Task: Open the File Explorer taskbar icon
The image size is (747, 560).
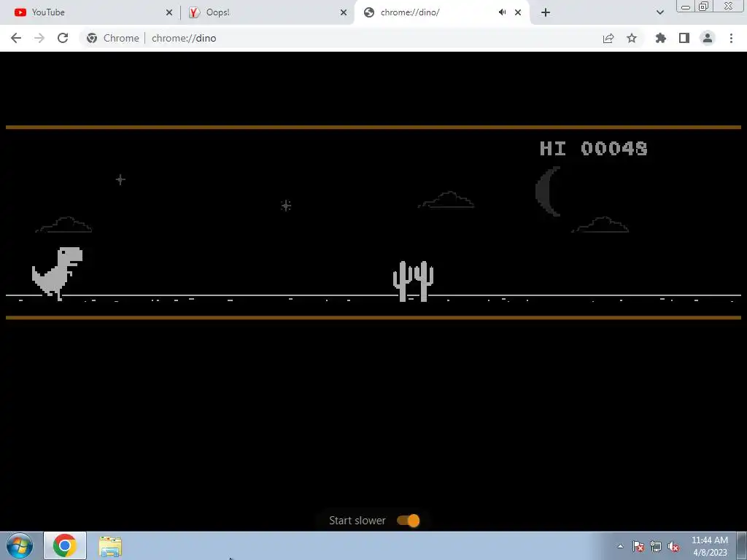Action: click(110, 546)
